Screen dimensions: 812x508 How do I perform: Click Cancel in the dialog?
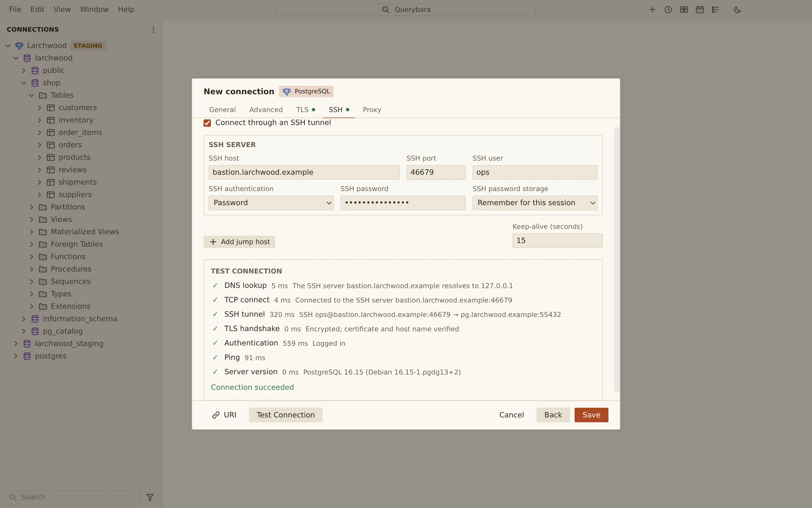pos(511,415)
